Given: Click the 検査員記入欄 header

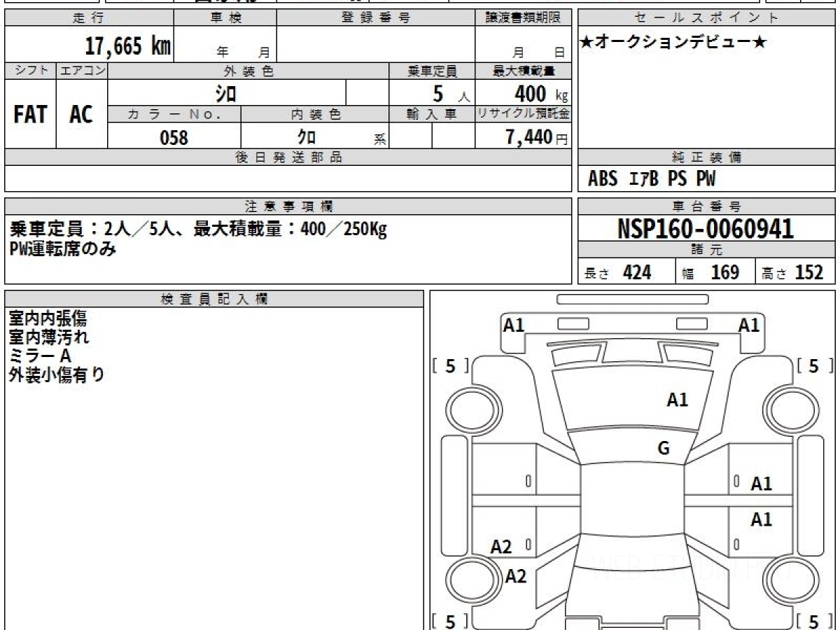Looking at the screenshot, I should point(214,299).
